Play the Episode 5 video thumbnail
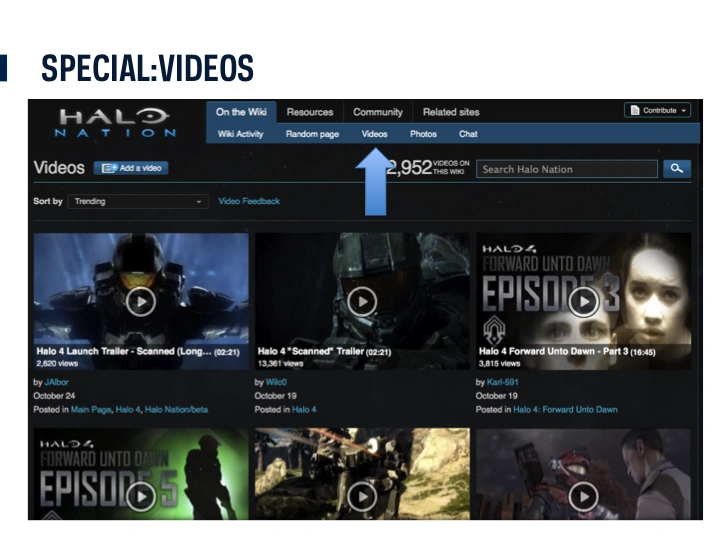 point(140,496)
